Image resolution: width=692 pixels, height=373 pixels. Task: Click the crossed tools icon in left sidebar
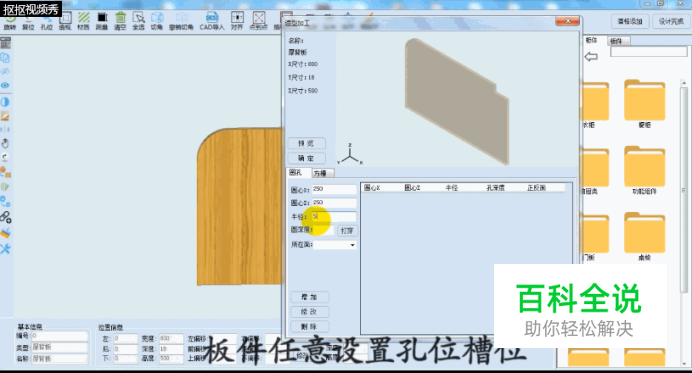[x=5, y=249]
